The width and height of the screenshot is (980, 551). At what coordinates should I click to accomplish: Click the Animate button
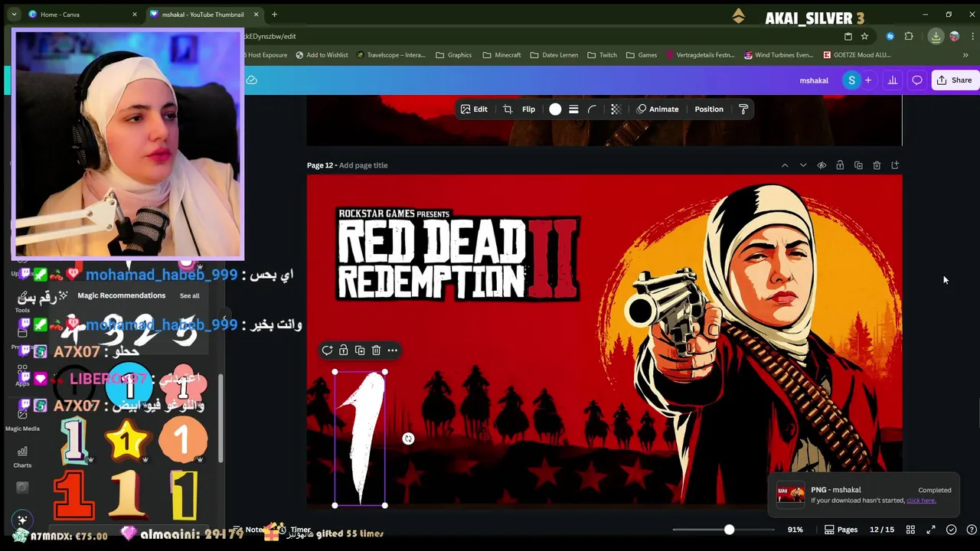pyautogui.click(x=658, y=109)
